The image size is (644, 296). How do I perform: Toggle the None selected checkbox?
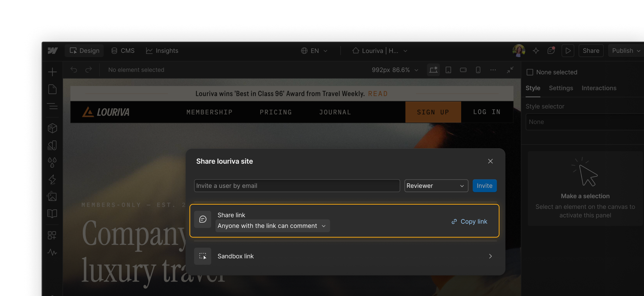530,72
